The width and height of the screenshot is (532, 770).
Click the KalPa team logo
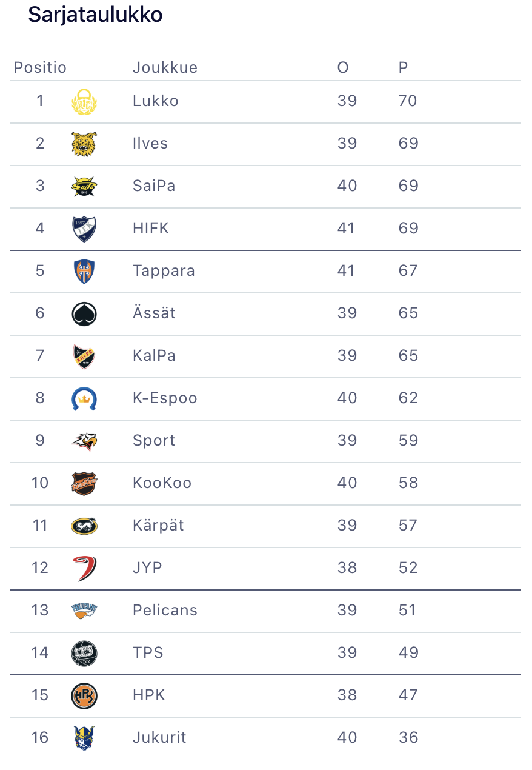tap(84, 356)
